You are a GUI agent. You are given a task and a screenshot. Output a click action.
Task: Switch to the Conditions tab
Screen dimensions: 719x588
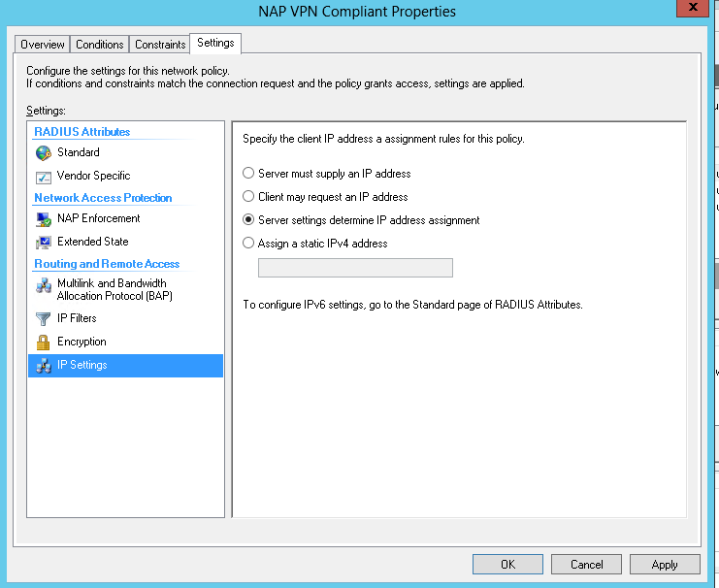[100, 45]
